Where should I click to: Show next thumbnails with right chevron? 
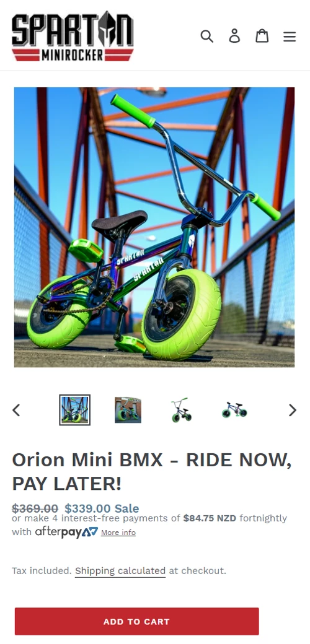tap(292, 410)
